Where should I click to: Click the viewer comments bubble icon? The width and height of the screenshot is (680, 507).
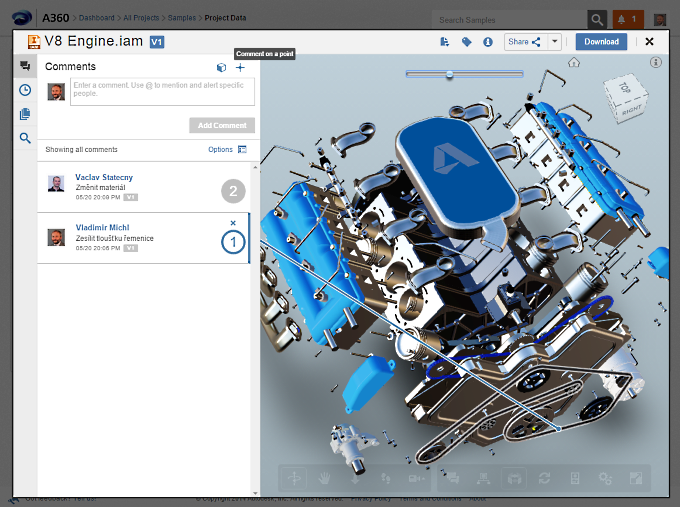(452, 478)
